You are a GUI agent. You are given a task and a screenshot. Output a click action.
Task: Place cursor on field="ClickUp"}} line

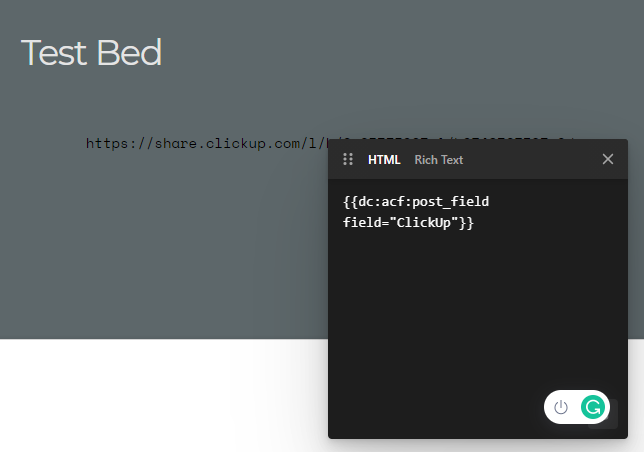408,223
